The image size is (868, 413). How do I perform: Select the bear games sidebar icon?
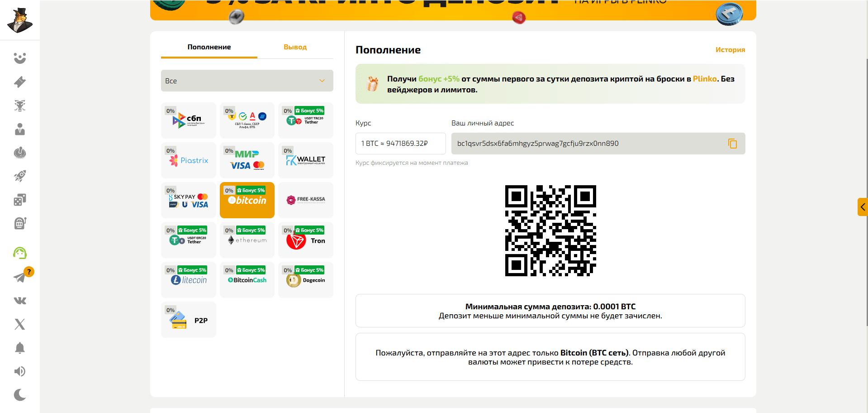(20, 106)
